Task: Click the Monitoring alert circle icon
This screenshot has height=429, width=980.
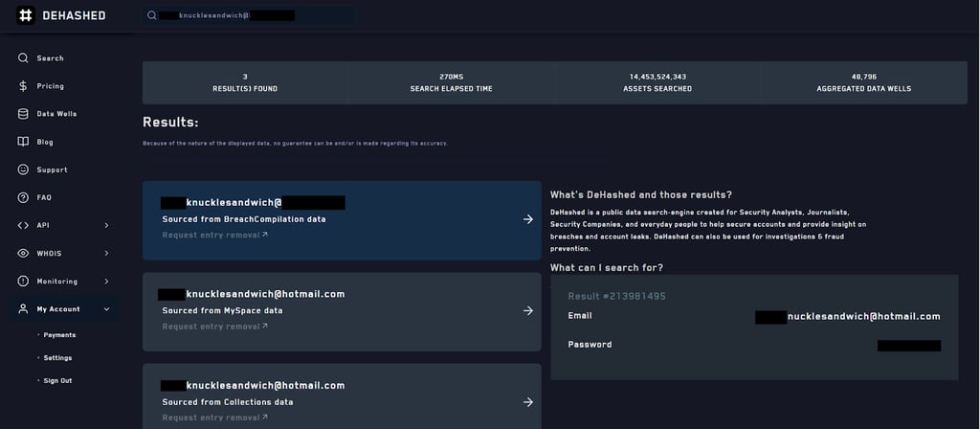Action: pyautogui.click(x=23, y=282)
